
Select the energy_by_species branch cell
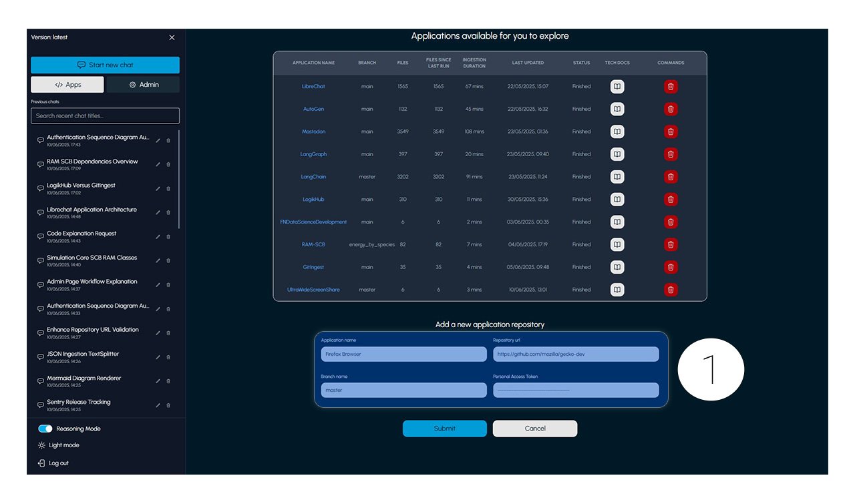[372, 244]
